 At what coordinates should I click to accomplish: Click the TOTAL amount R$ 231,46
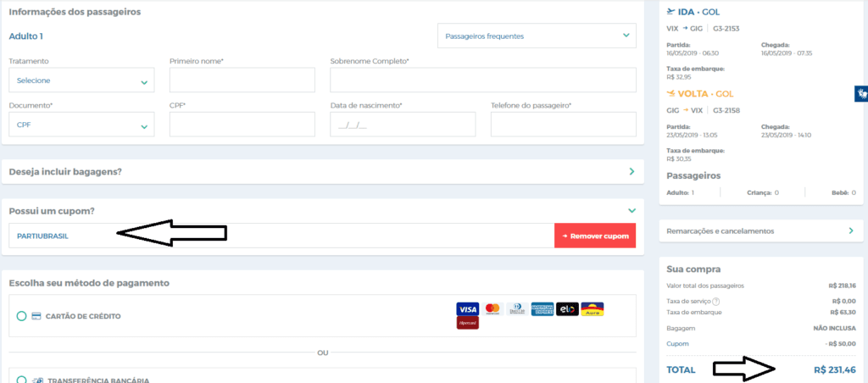coord(835,369)
